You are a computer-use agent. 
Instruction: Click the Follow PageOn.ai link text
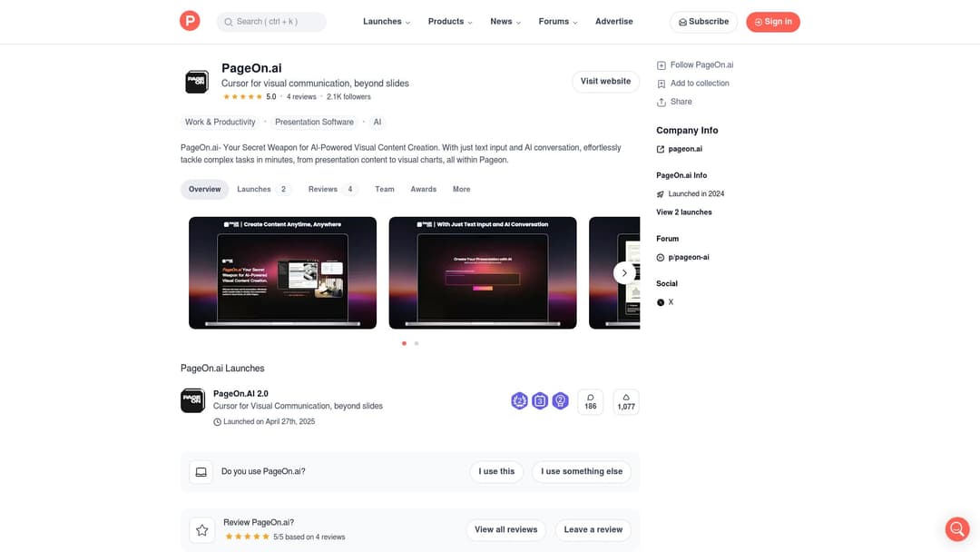point(701,65)
